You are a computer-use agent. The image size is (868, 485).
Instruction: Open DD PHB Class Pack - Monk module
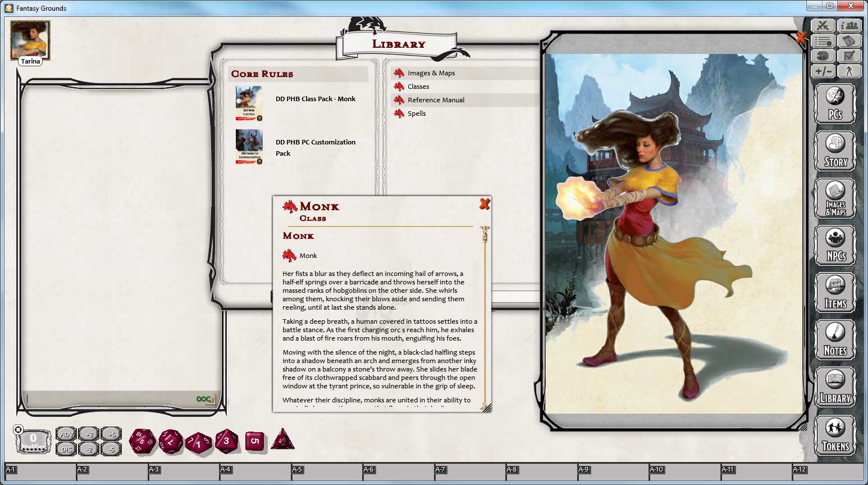point(316,98)
